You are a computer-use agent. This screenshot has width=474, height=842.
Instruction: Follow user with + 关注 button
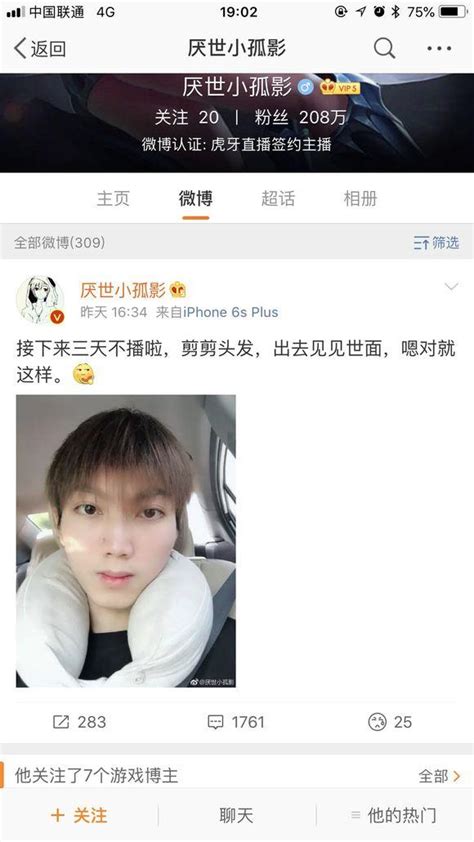pyautogui.click(x=79, y=815)
